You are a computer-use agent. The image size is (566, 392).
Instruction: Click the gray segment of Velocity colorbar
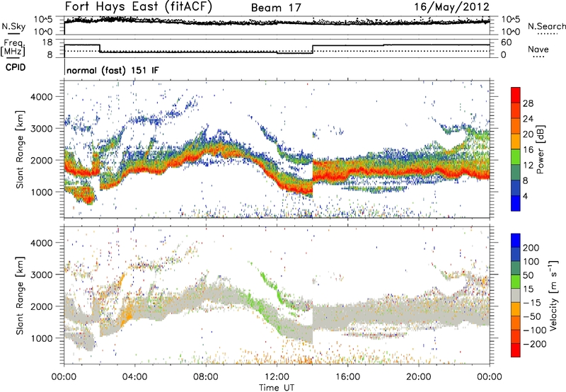[516, 295]
